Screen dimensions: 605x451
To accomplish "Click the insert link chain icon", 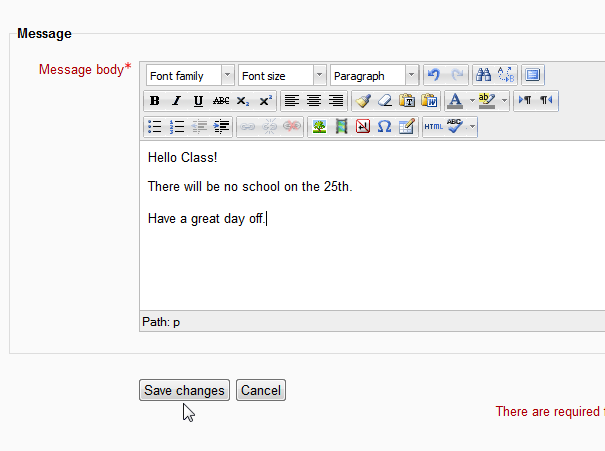I will [247, 127].
